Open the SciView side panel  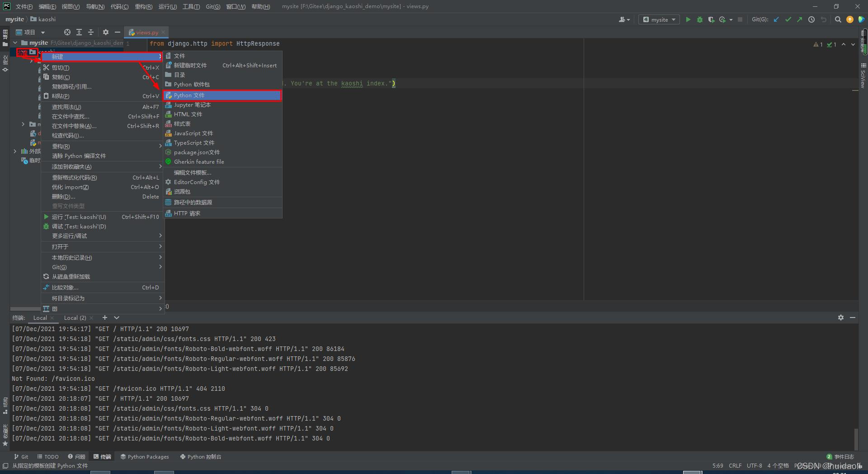coord(863,76)
